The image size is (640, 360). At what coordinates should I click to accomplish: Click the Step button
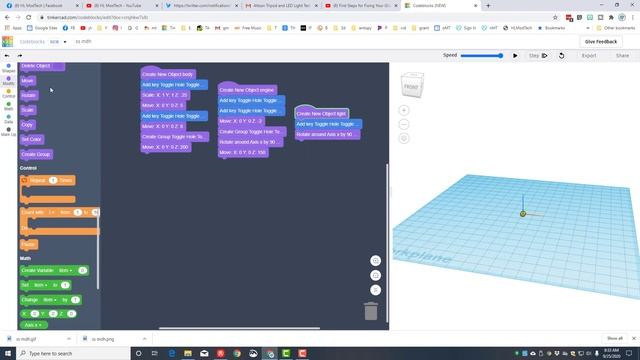(538, 56)
